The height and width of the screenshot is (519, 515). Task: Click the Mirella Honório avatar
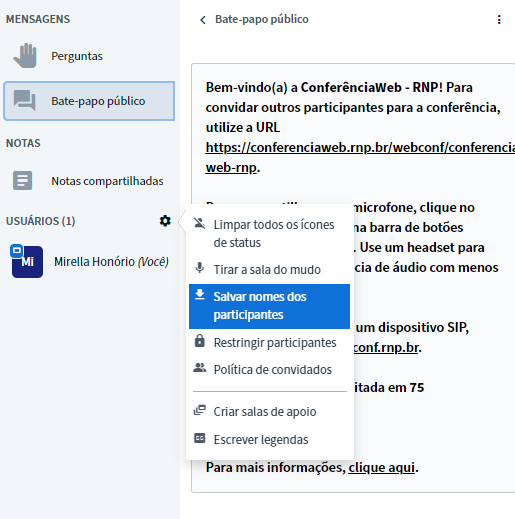(27, 262)
